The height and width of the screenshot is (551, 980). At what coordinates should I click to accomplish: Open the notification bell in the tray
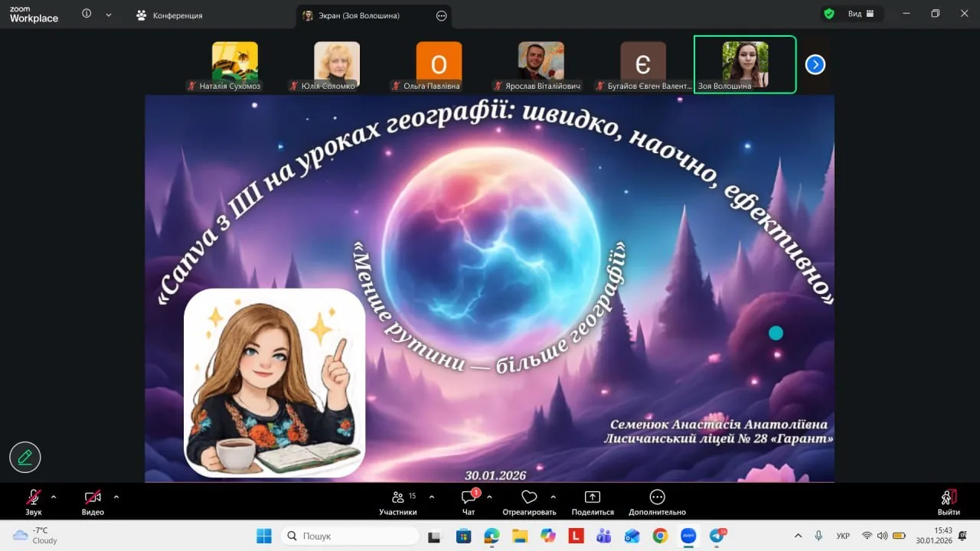click(x=962, y=536)
